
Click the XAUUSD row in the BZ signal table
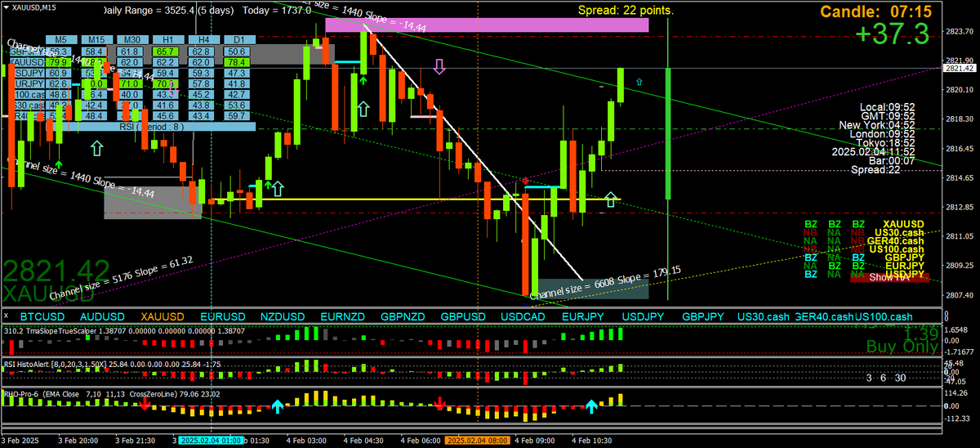(864, 223)
